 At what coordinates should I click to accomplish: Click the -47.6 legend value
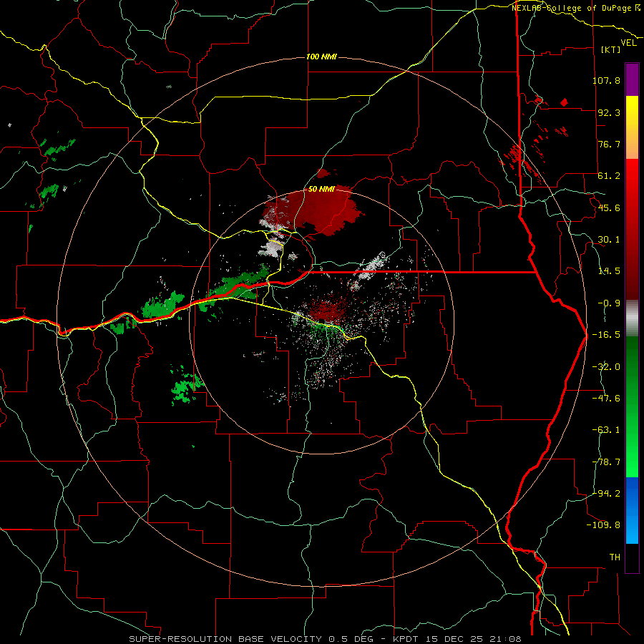pos(606,399)
